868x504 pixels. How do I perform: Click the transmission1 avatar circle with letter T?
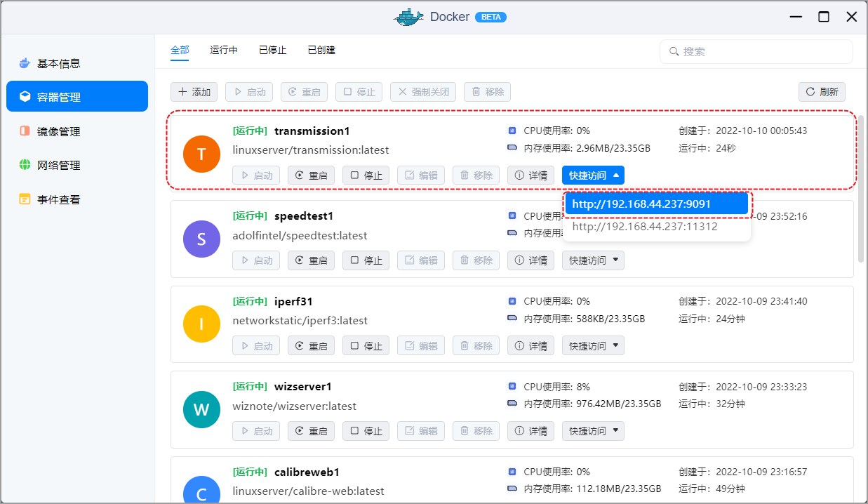201,154
